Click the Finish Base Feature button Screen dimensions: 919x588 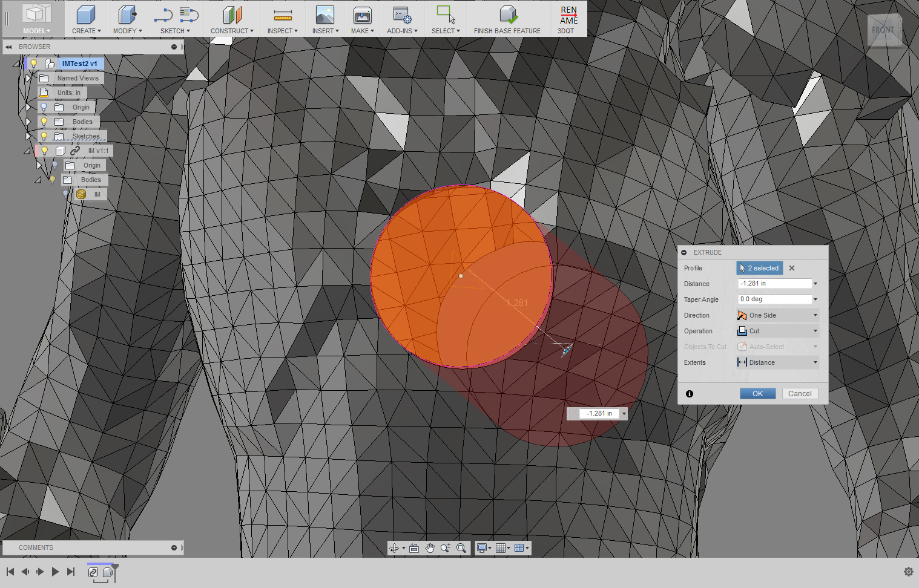click(507, 18)
